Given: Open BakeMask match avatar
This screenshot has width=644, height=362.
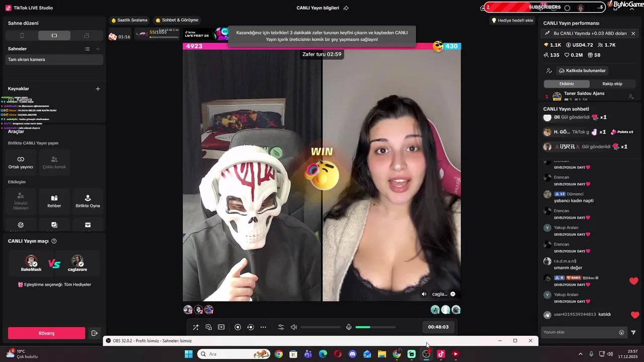Looking at the screenshot, I should click(31, 261).
